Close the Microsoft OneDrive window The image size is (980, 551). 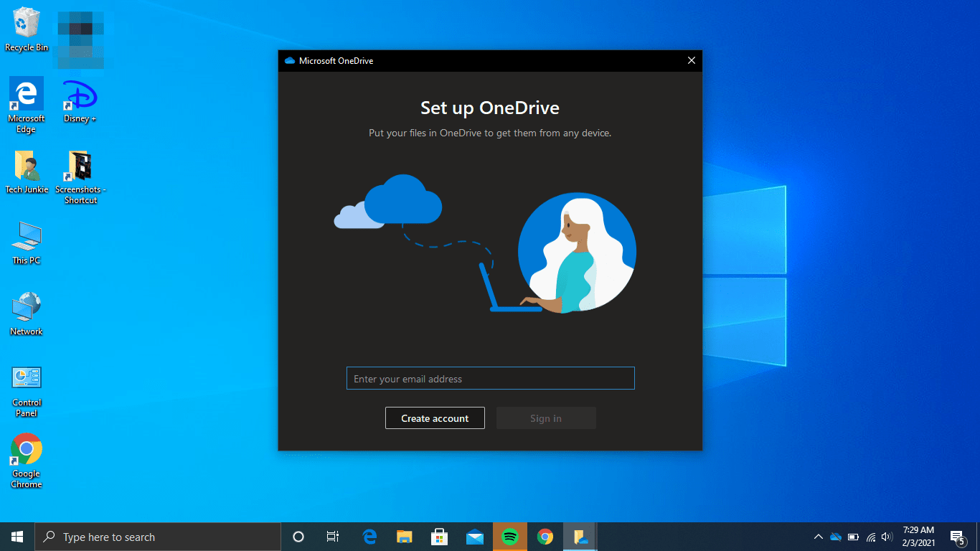692,61
